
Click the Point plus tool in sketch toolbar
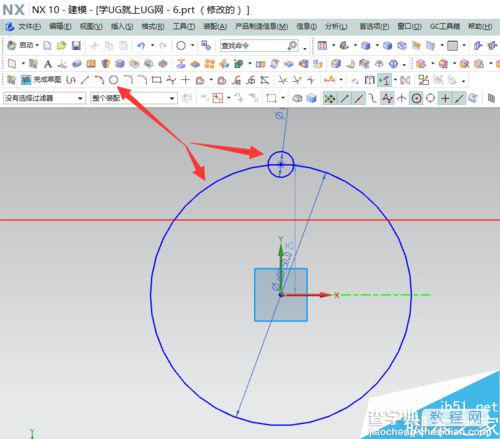[185, 80]
